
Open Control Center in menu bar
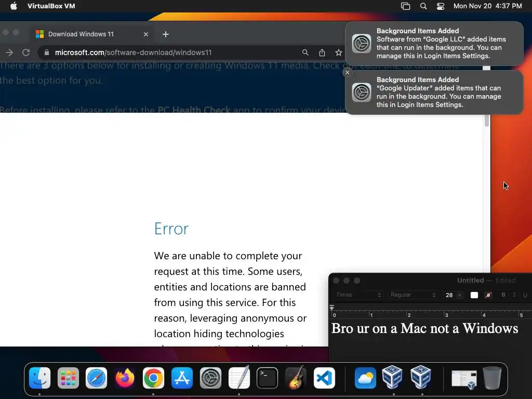(x=441, y=6)
